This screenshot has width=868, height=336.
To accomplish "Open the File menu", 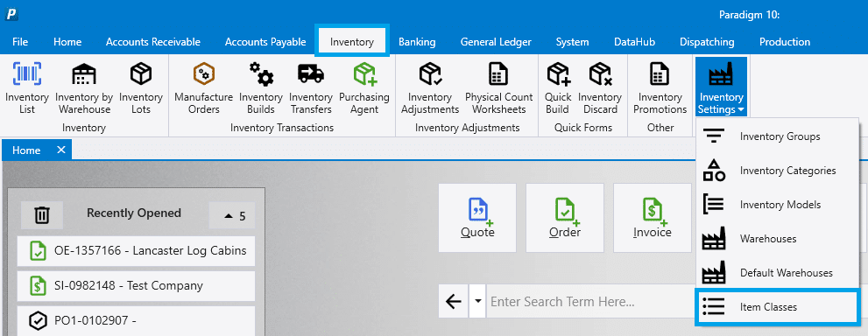I will [x=20, y=42].
